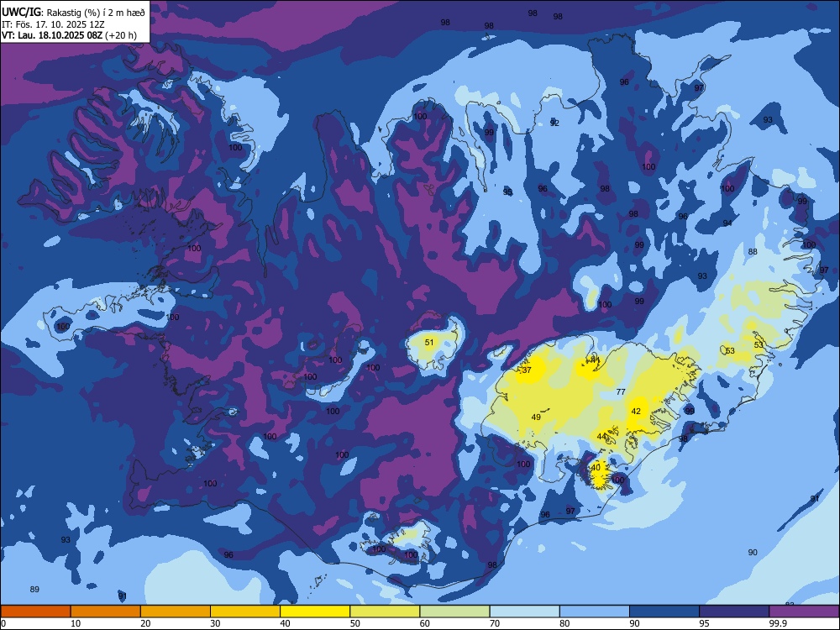840x630 pixels.
Task: Click the orange 10–20 legend swatch
Action: tap(106, 612)
